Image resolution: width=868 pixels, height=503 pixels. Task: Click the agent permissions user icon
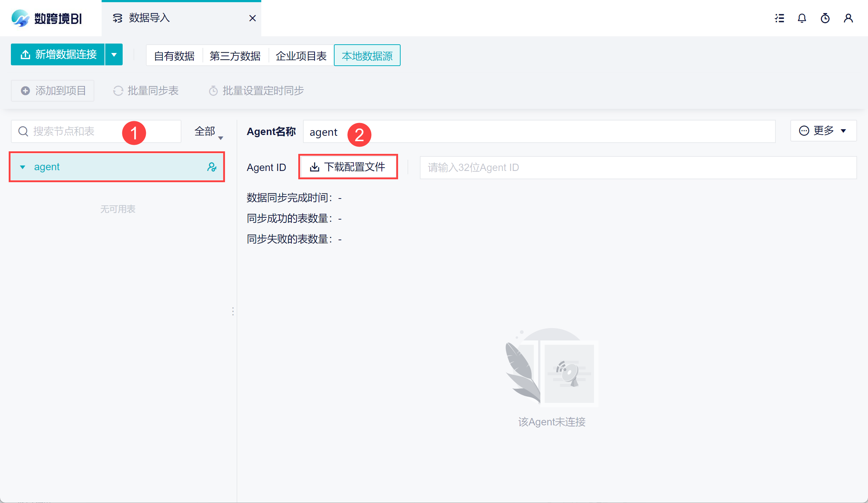point(212,167)
